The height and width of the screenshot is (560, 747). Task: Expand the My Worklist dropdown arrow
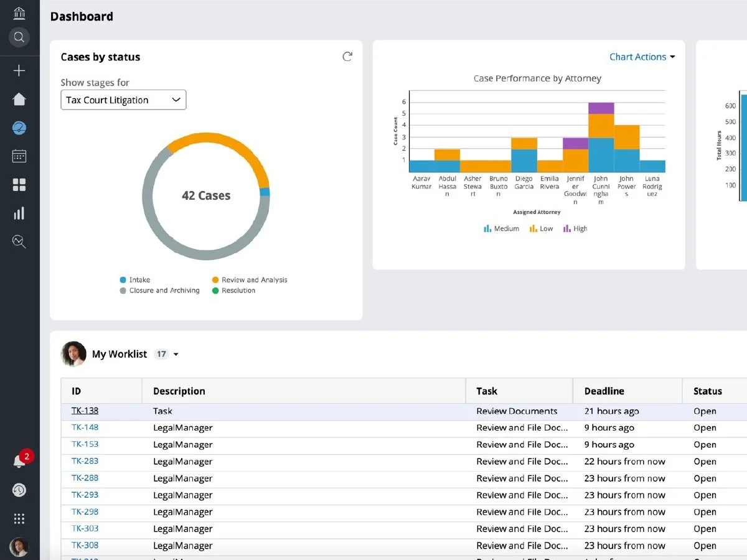click(x=176, y=355)
